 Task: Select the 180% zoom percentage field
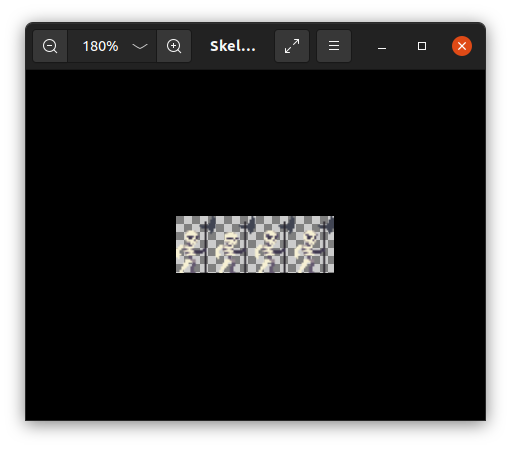click(101, 46)
